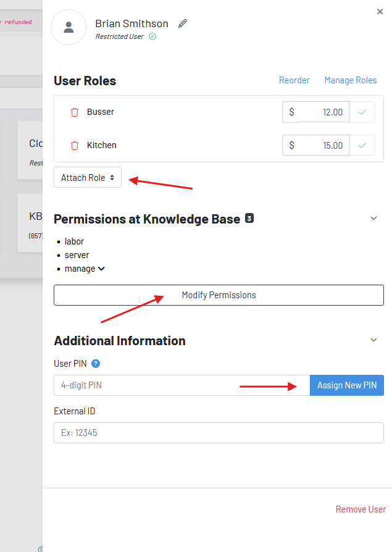The width and height of the screenshot is (392, 552).
Task: Click the User PIN help question icon
Action: tap(96, 364)
